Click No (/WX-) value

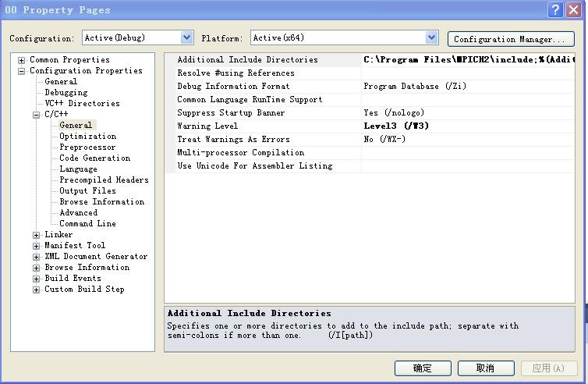click(384, 139)
